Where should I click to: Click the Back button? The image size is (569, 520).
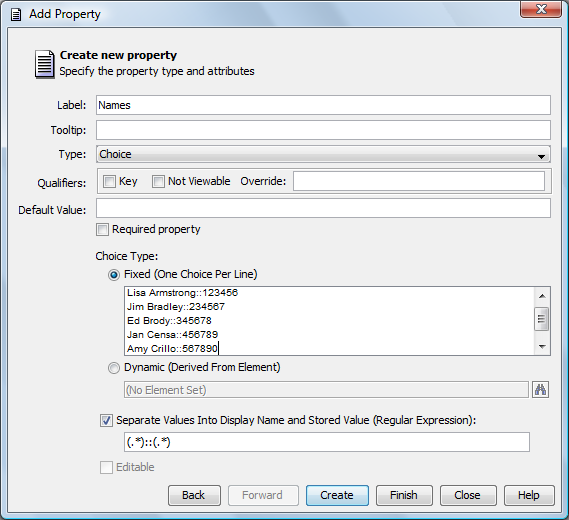pyautogui.click(x=194, y=495)
